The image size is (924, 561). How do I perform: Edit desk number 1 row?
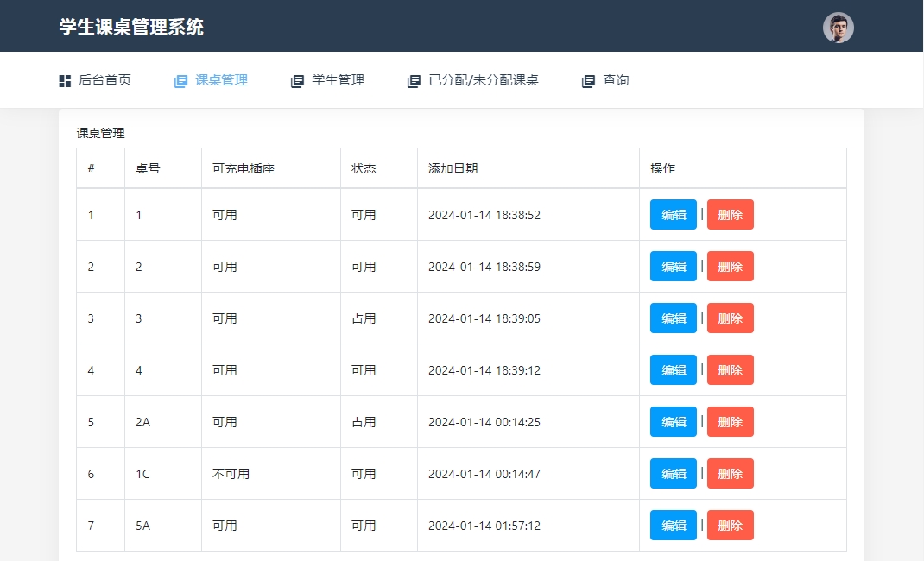point(673,215)
